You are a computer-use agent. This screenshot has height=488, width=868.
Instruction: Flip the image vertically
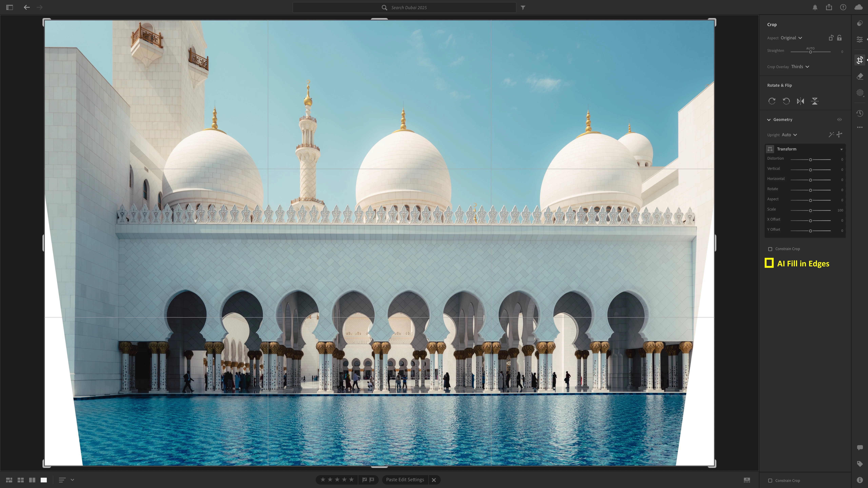(814, 101)
